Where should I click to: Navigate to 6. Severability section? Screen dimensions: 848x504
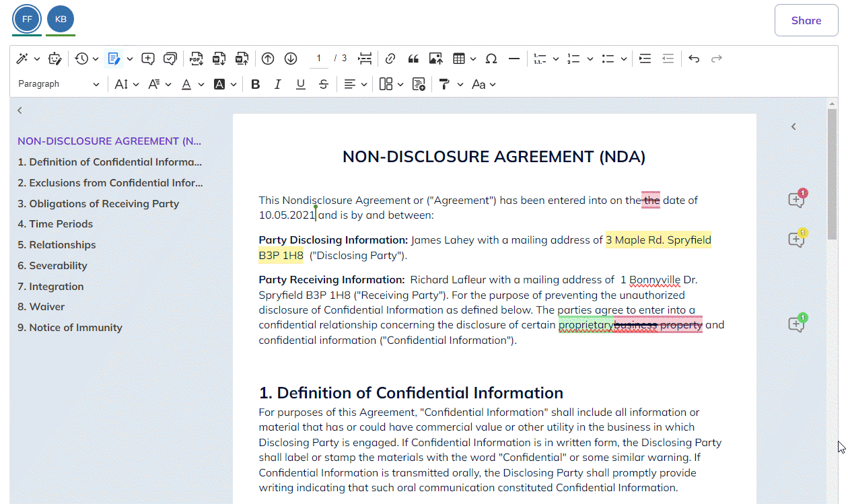[52, 266]
